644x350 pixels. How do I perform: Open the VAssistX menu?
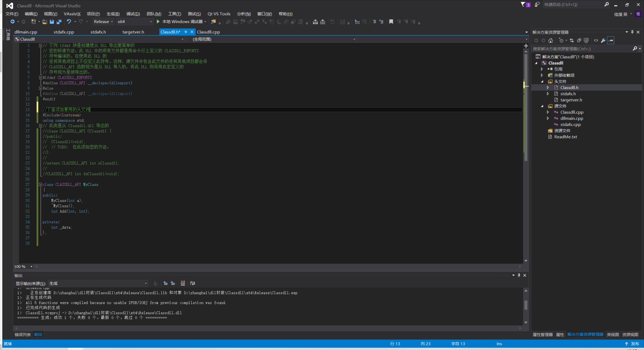[72, 14]
